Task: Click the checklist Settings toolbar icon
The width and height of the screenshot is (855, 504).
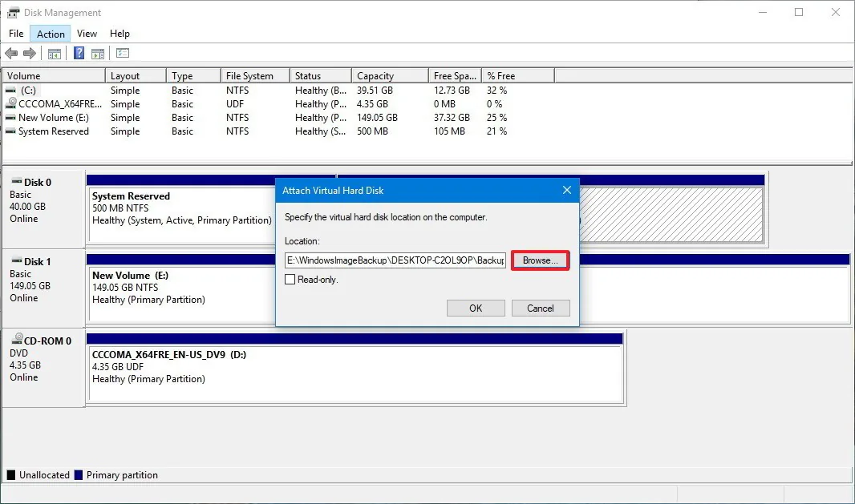Action: click(x=123, y=53)
